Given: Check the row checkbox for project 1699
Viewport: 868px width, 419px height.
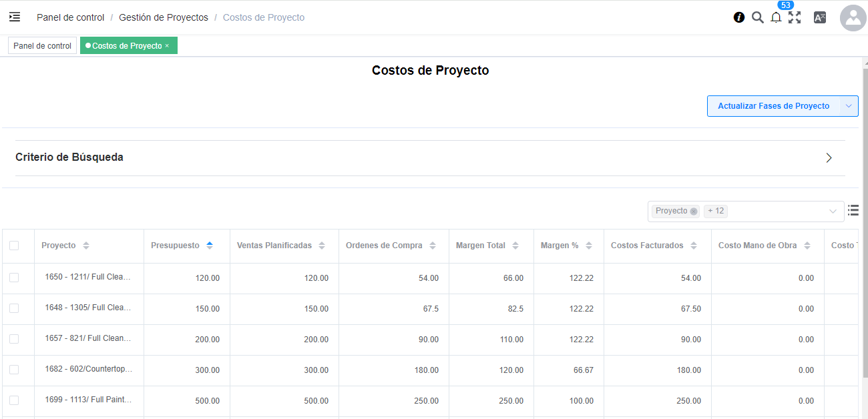Looking at the screenshot, I should tap(15, 400).
